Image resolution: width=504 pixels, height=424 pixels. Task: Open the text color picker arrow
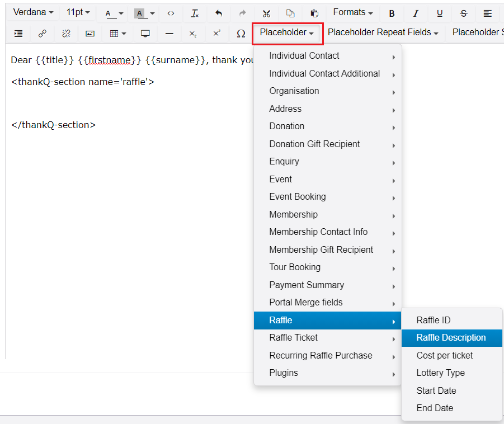pyautogui.click(x=121, y=13)
